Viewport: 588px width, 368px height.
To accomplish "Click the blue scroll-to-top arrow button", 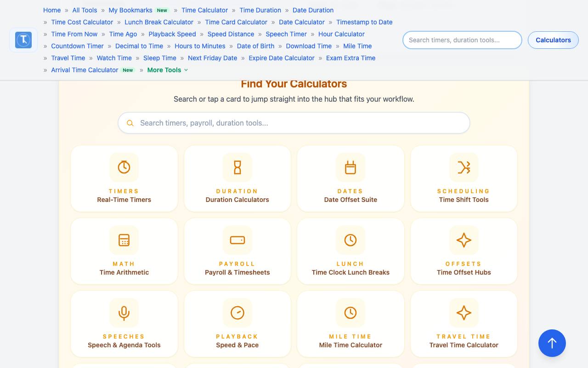I will (x=552, y=343).
